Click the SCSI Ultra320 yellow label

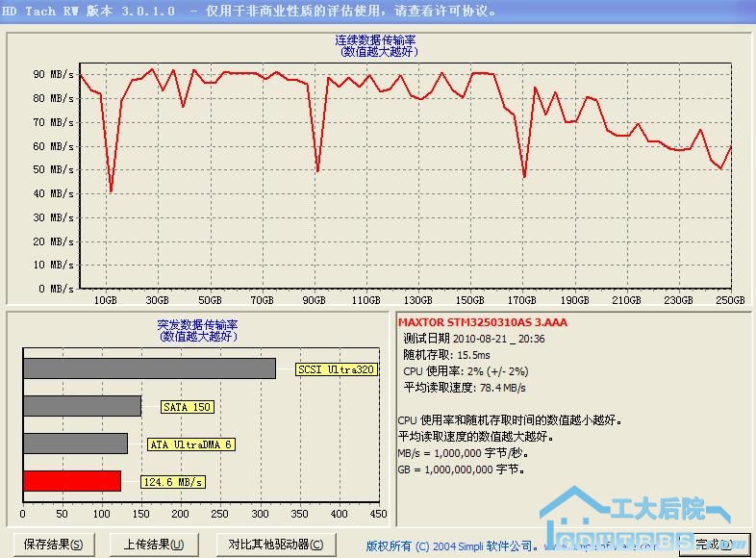[337, 369]
